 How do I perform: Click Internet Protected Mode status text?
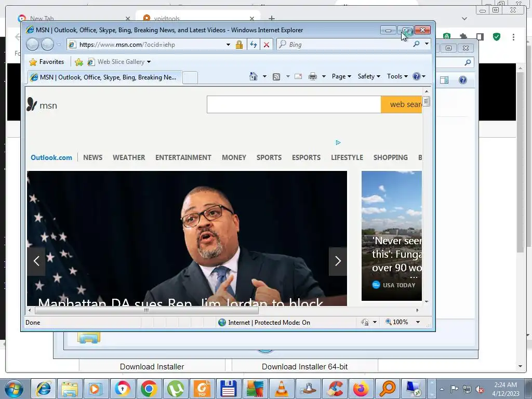pos(269,322)
